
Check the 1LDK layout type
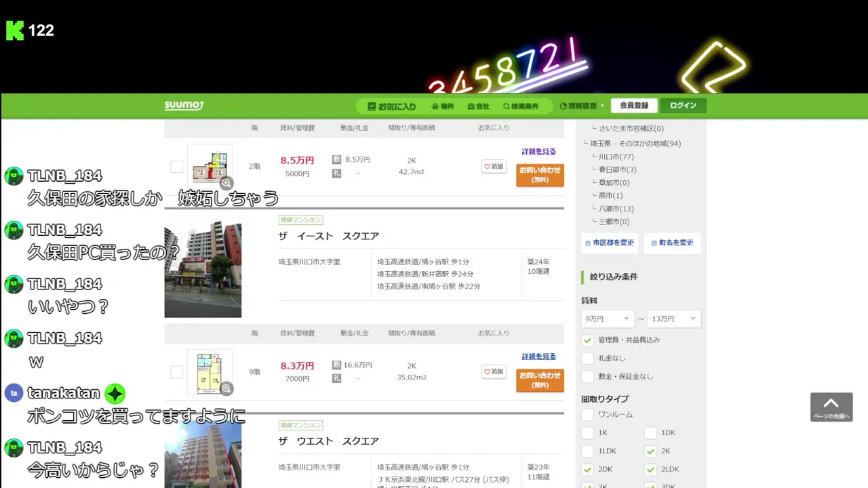point(588,451)
